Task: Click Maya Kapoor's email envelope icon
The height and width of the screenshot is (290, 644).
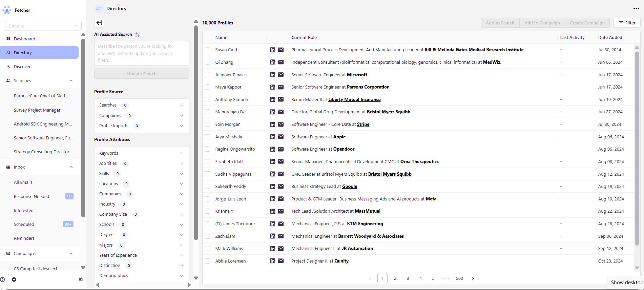Action: pyautogui.click(x=281, y=87)
